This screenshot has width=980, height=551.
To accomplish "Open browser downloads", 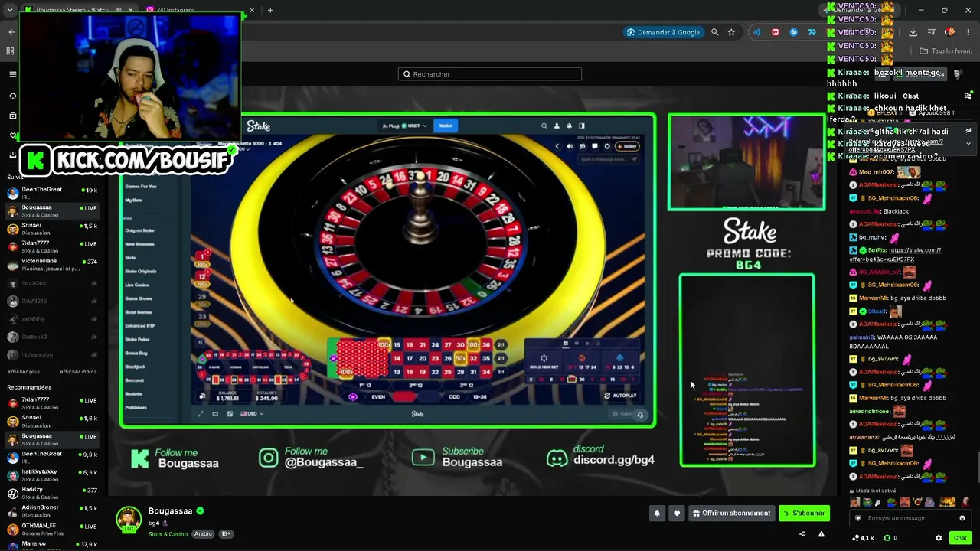I will 913,32.
